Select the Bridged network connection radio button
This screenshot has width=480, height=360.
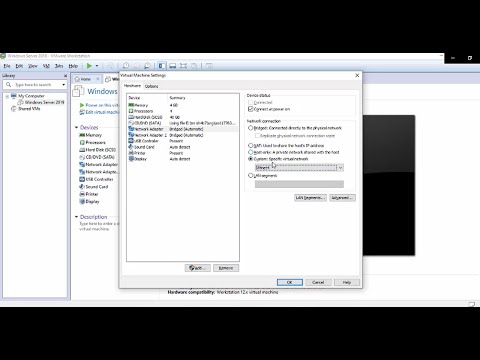(251, 128)
